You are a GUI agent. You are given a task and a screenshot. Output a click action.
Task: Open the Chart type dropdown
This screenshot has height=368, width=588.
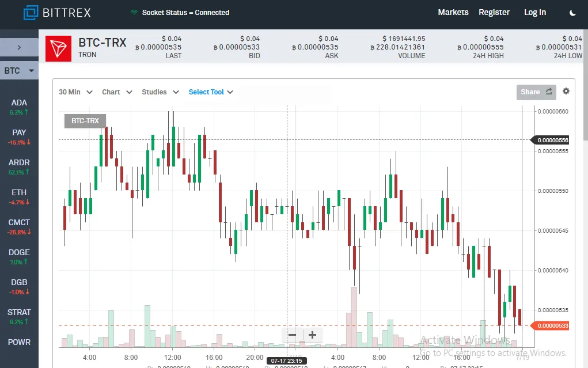(x=117, y=92)
